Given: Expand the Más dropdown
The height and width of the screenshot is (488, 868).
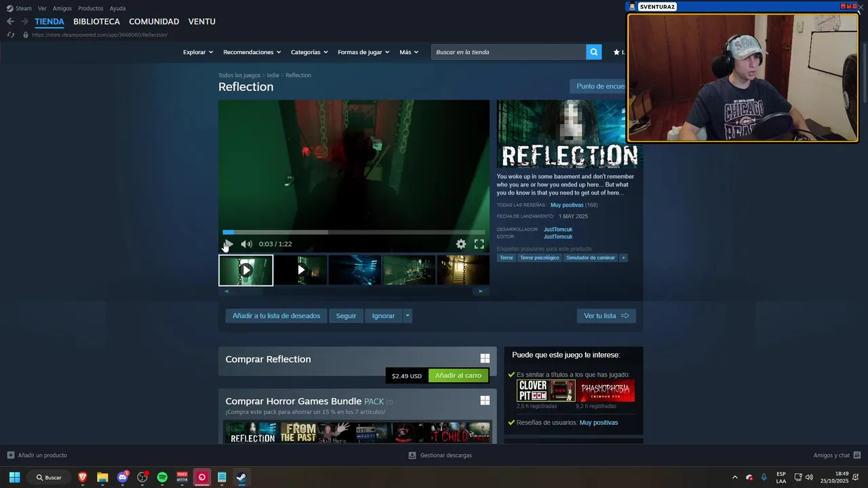Looking at the screenshot, I should [409, 52].
